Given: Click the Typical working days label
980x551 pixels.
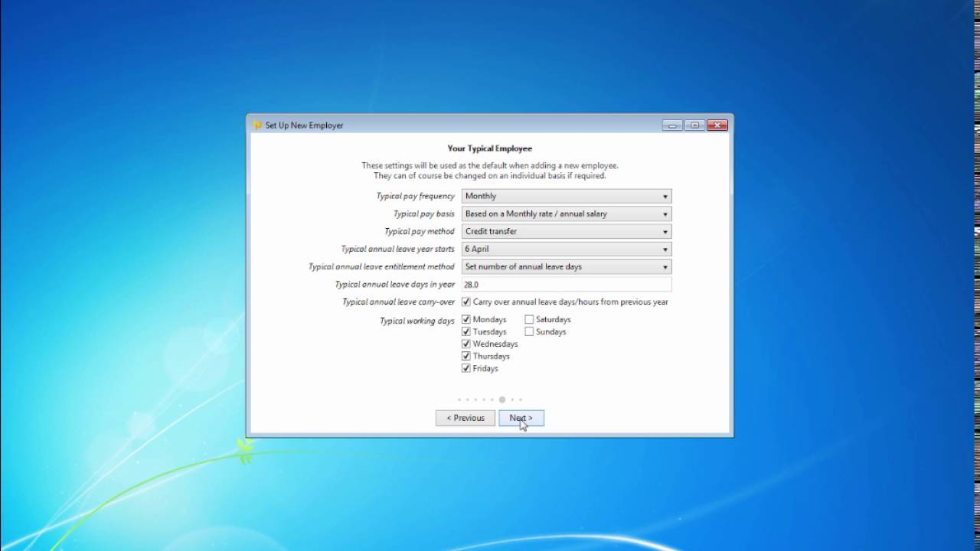Looking at the screenshot, I should [417, 321].
